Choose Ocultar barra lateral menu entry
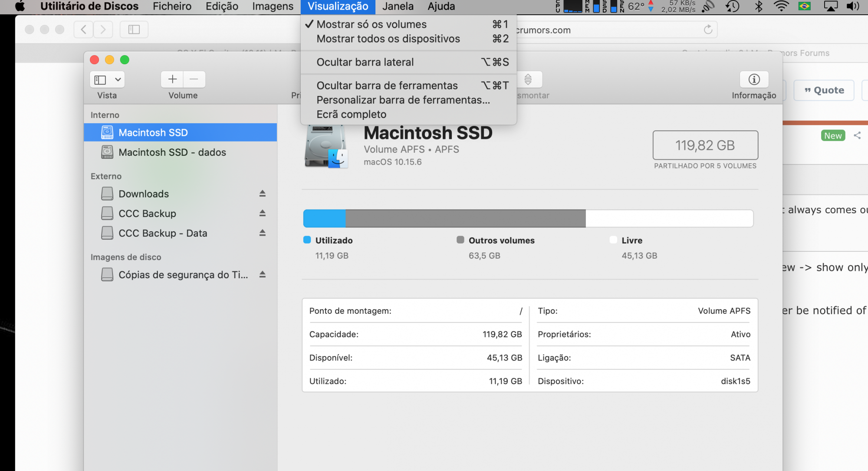 (365, 62)
